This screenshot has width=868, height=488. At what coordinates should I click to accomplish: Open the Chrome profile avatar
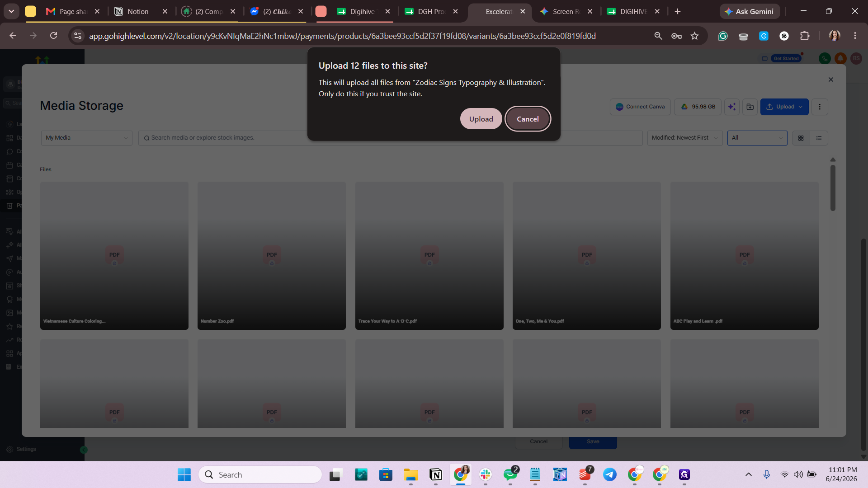pos(835,36)
